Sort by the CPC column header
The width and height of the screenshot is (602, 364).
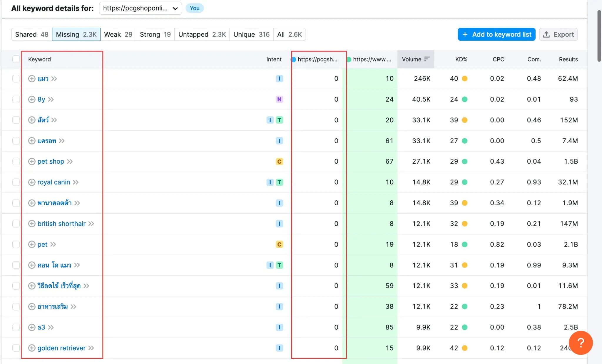coord(498,59)
